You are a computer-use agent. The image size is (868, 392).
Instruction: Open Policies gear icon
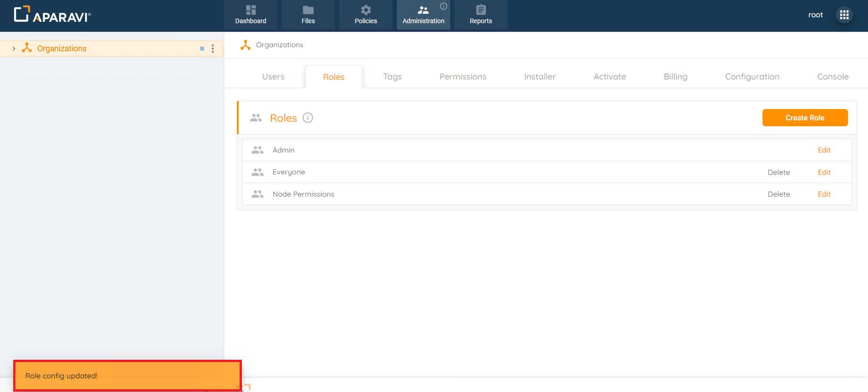click(x=366, y=10)
